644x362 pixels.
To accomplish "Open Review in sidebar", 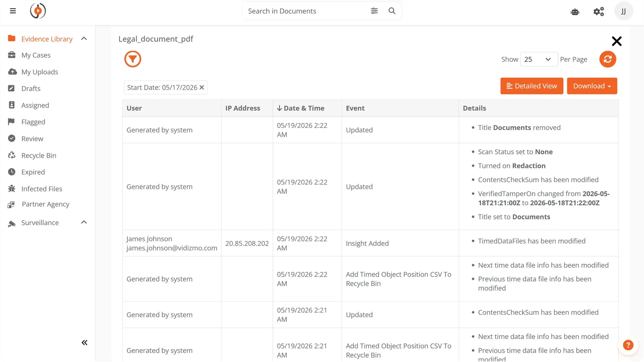I will pos(32,139).
